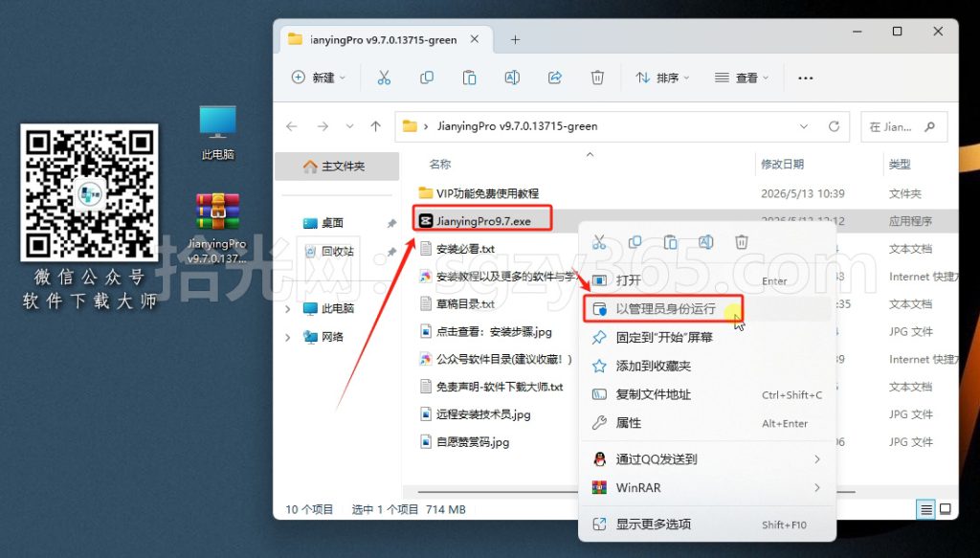Close the JianyingPro folder tab
Image resolution: width=980 pixels, height=558 pixels.
click(475, 39)
